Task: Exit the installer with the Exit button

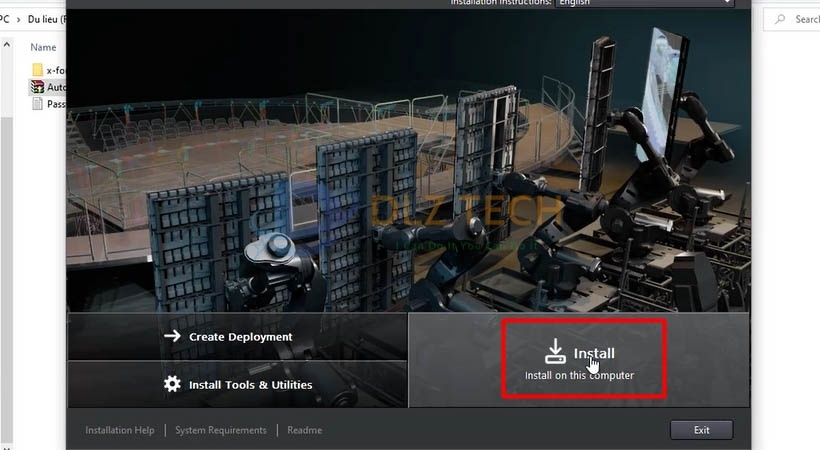Action: pyautogui.click(x=701, y=430)
